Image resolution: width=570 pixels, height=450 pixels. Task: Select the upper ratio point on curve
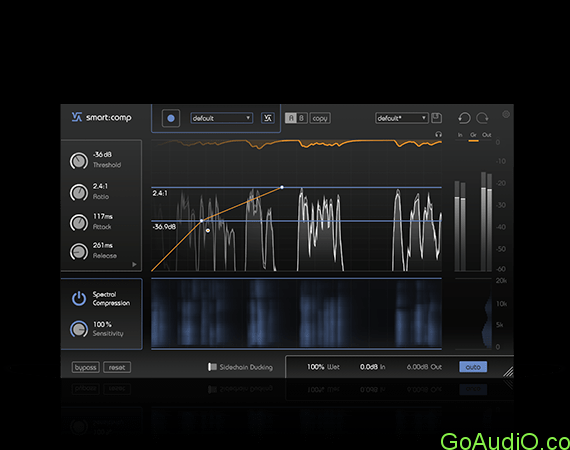(282, 187)
